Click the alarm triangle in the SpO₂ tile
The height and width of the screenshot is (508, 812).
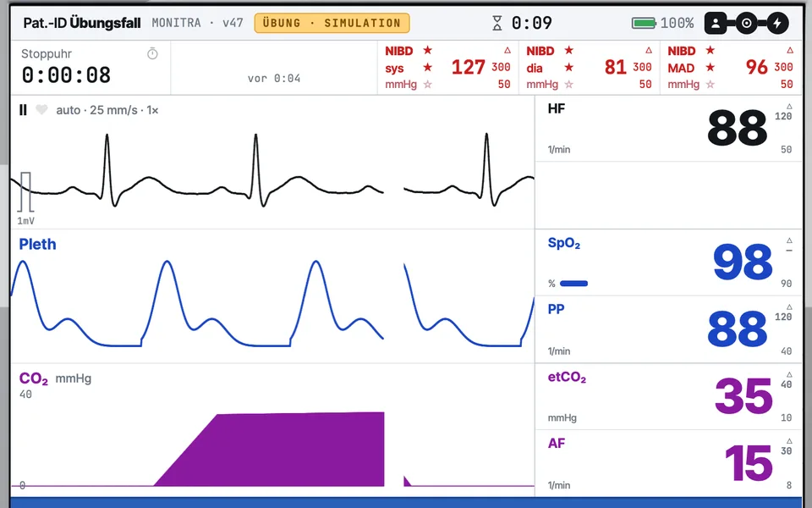point(789,240)
